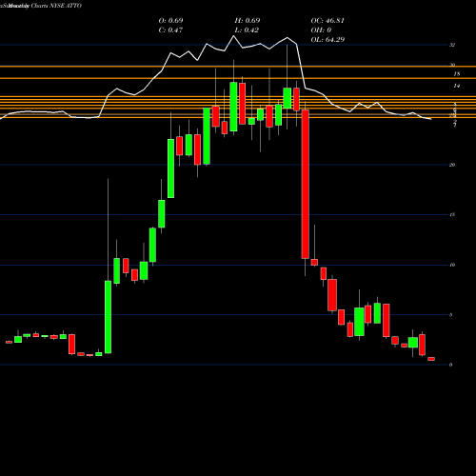Click the "Charts NYSE ATTO" chart title

(56, 6)
